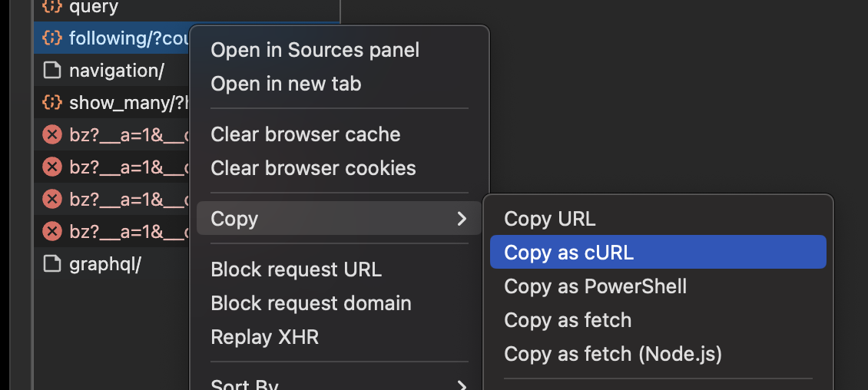Choose Clear browser cache
Screen dimensions: 868x390
pyautogui.click(x=306, y=134)
